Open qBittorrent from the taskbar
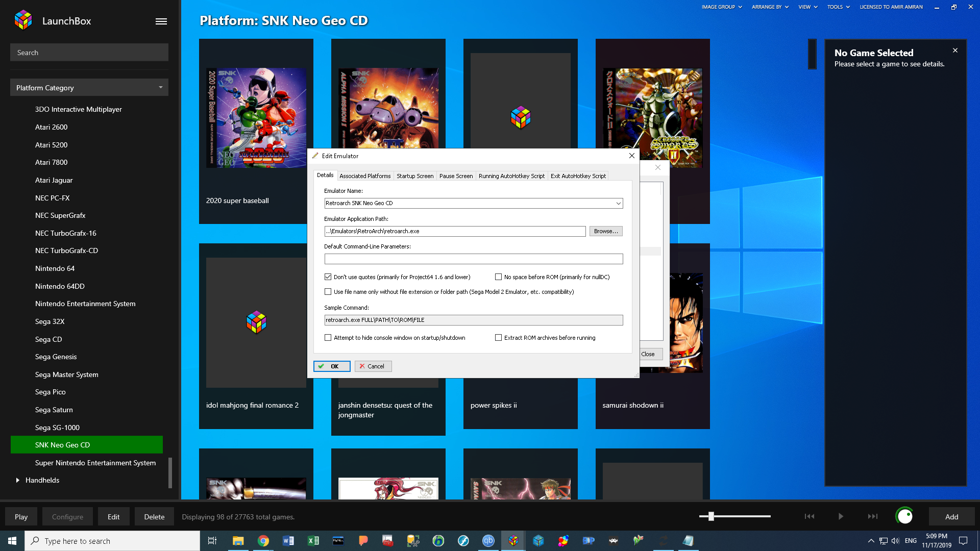Screen dimensions: 980x551 (x=488, y=541)
